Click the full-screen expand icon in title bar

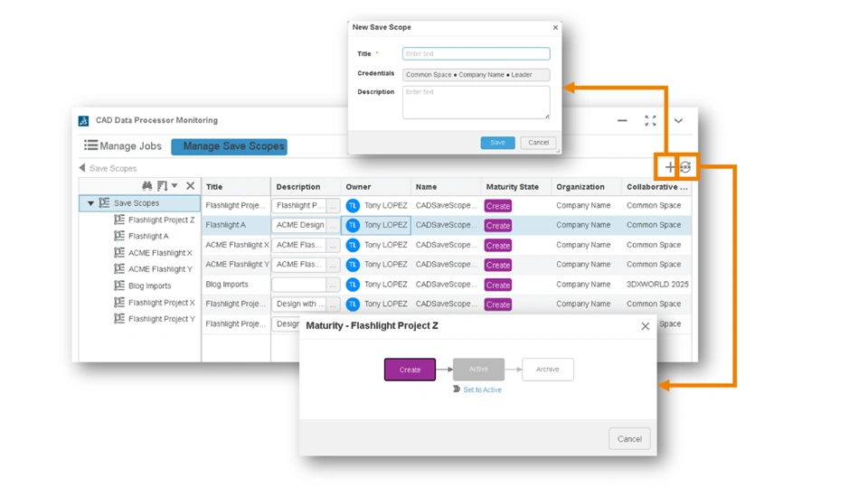(650, 121)
